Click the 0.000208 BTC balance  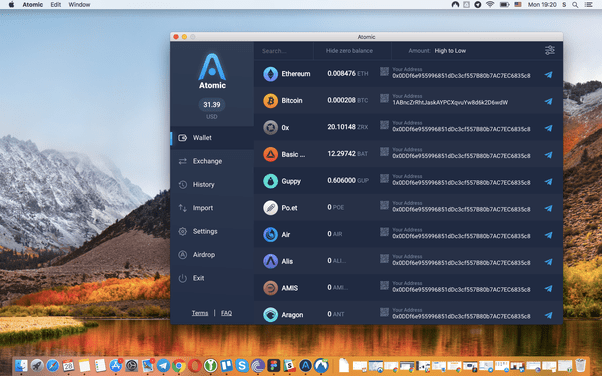coord(347,100)
